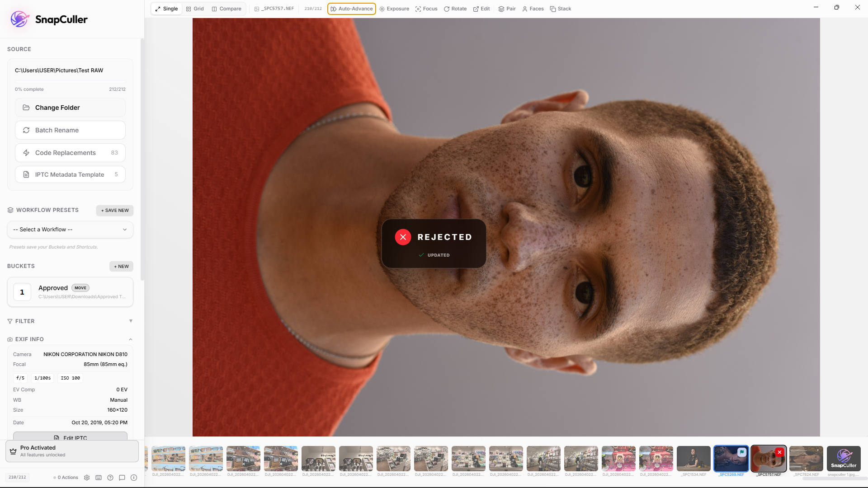Viewport: 868px width, 488px height.
Task: Click the ISO 100 chip
Action: click(x=70, y=378)
